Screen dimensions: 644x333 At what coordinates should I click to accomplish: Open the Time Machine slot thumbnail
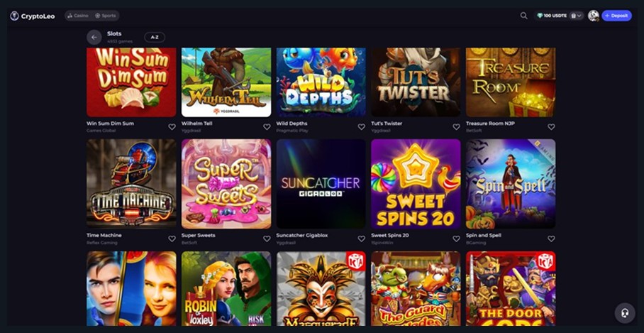click(131, 184)
